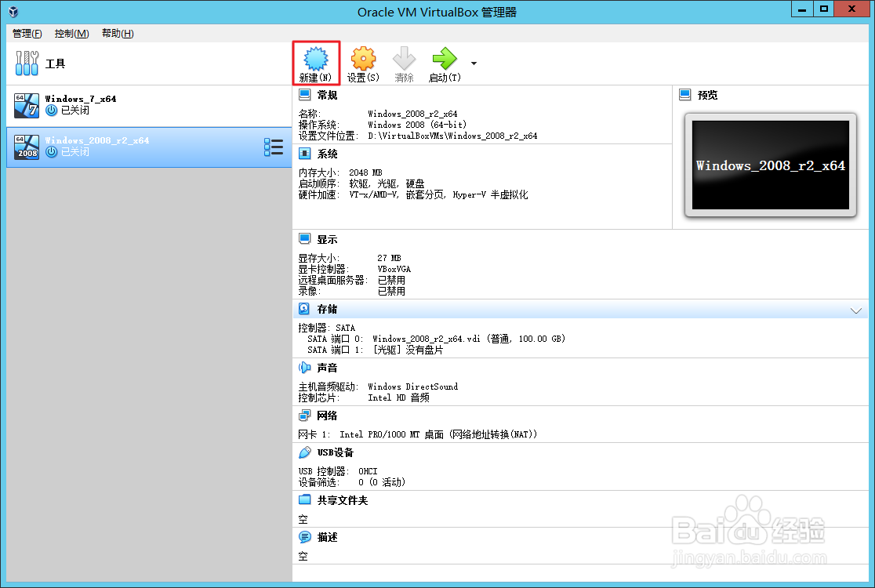This screenshot has height=588, width=875.
Task: Click the OHCI USB controller value
Action: (368, 471)
